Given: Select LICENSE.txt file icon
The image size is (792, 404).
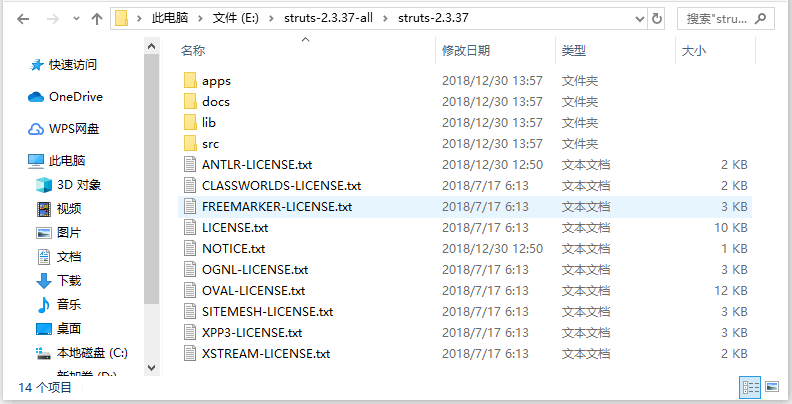Looking at the screenshot, I should click(x=190, y=228).
